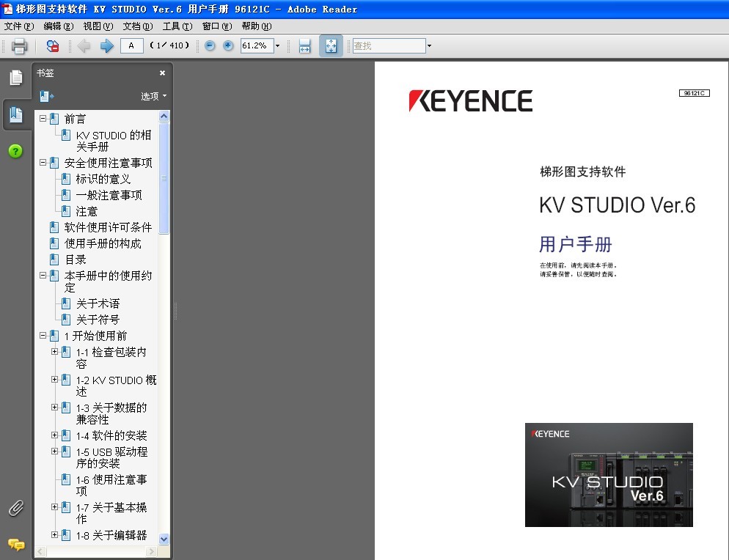Jump to the 目录 bookmark
729x560 pixels.
[x=75, y=259]
